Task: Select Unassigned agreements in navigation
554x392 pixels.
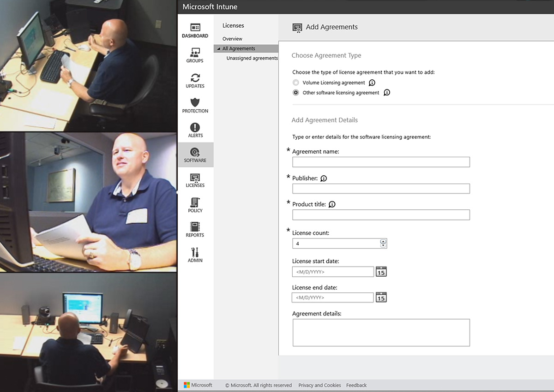Action: tap(252, 58)
